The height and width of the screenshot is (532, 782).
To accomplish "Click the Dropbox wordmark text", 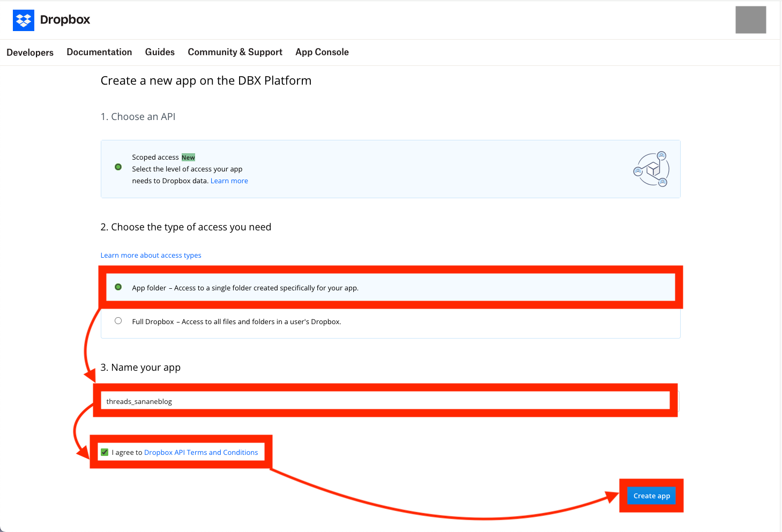I will coord(65,20).
